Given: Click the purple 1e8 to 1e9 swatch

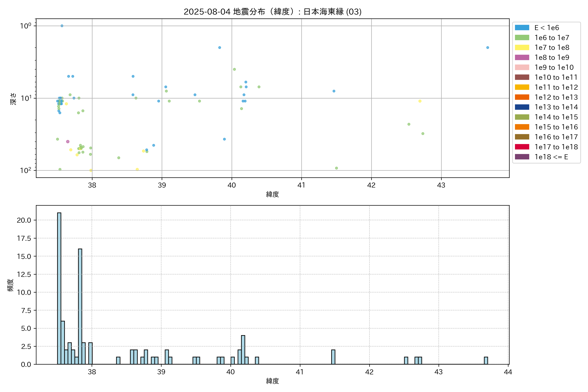Looking at the screenshot, I should [522, 57].
